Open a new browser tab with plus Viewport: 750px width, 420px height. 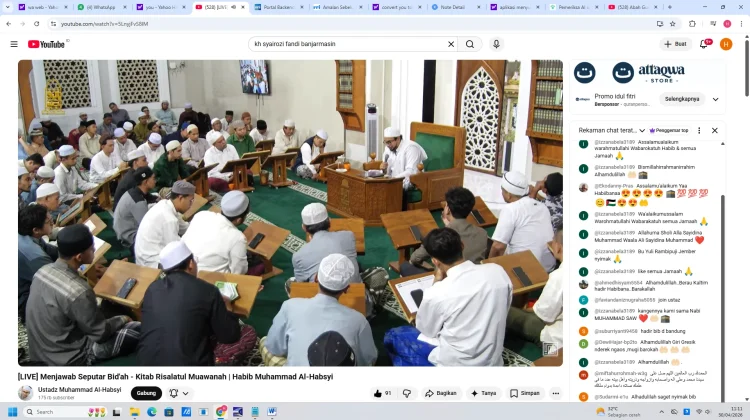[670, 7]
